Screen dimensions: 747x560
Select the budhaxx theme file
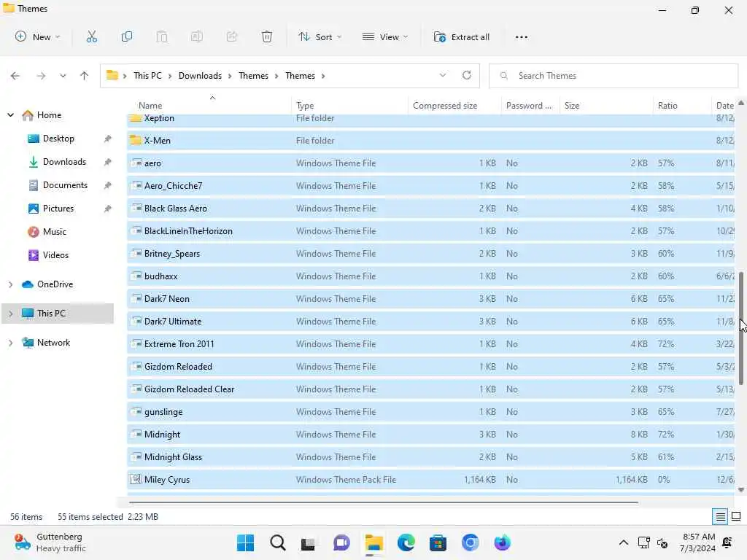[x=430, y=276]
